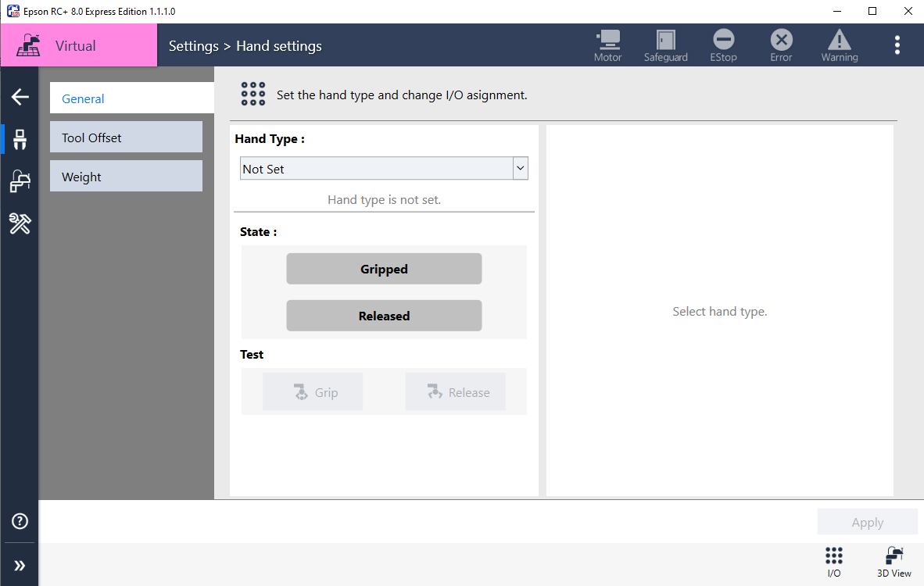Click the I/O grid icon beside description
This screenshot has height=586, width=924.
(x=252, y=95)
